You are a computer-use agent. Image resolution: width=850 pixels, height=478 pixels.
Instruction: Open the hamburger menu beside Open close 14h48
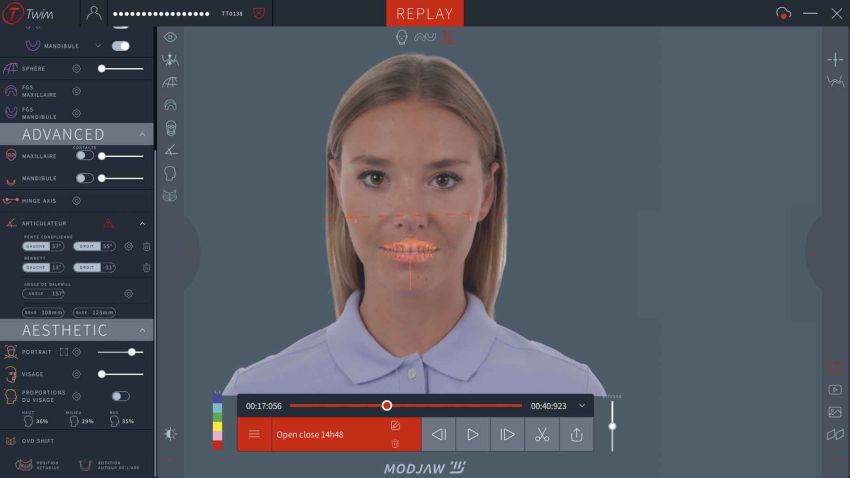pyautogui.click(x=254, y=434)
